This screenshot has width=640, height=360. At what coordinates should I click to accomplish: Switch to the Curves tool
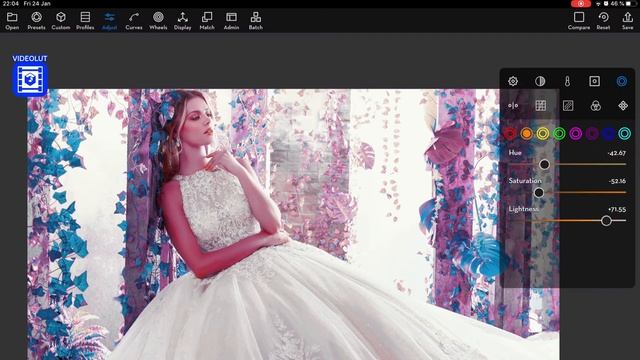(134, 21)
